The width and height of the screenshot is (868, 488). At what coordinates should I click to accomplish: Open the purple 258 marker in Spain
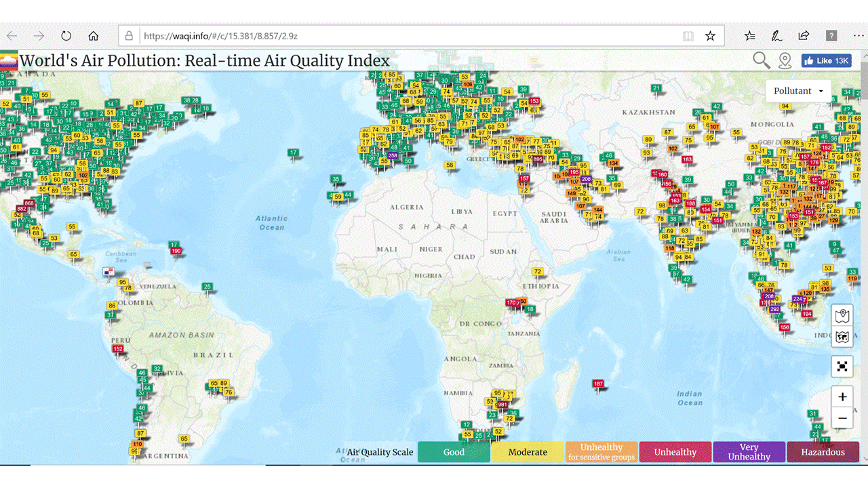click(x=392, y=155)
